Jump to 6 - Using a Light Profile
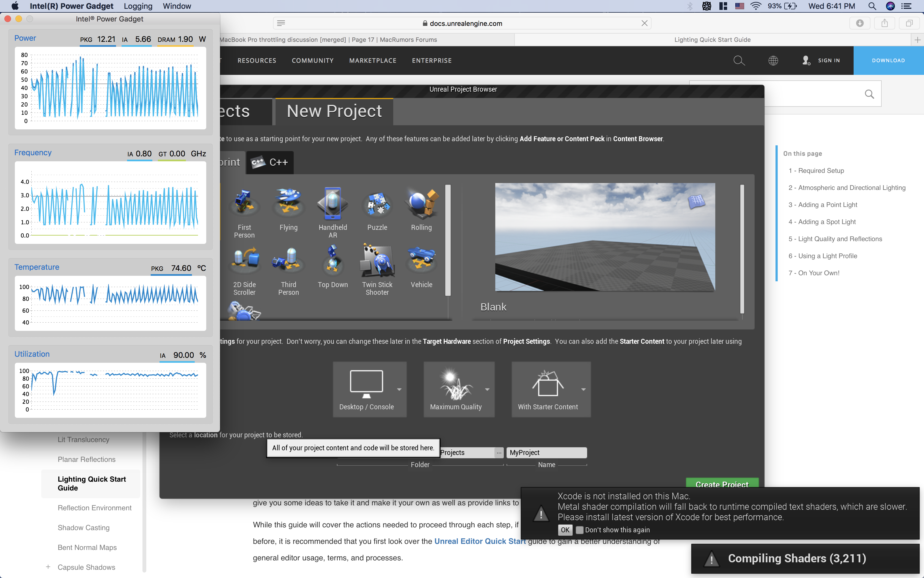The height and width of the screenshot is (578, 924). (823, 256)
